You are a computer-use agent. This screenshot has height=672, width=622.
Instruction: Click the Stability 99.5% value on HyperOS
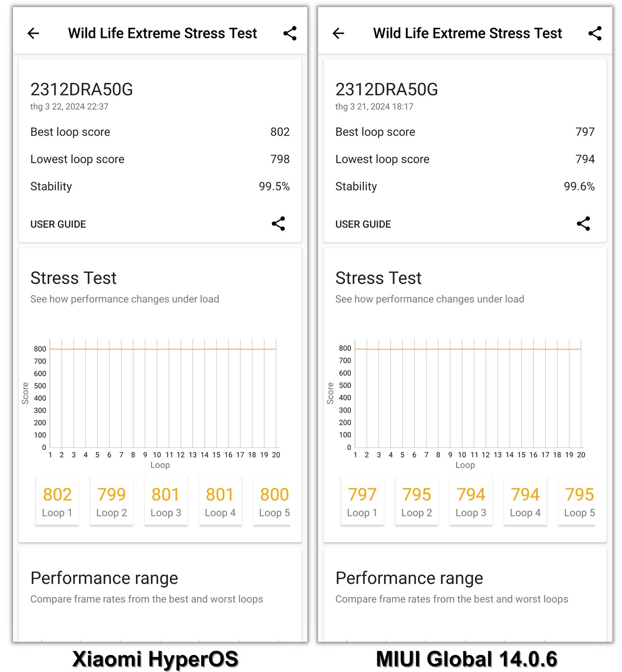tap(275, 186)
